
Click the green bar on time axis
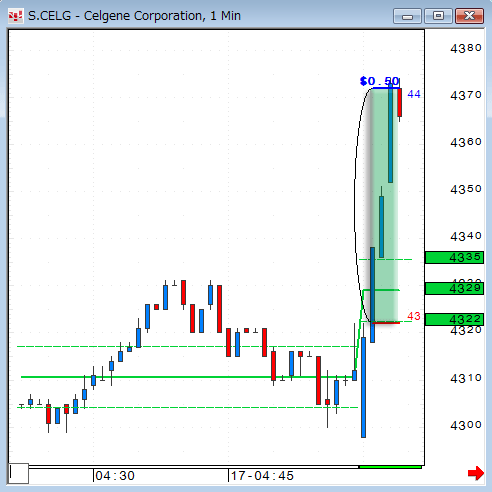(x=390, y=467)
